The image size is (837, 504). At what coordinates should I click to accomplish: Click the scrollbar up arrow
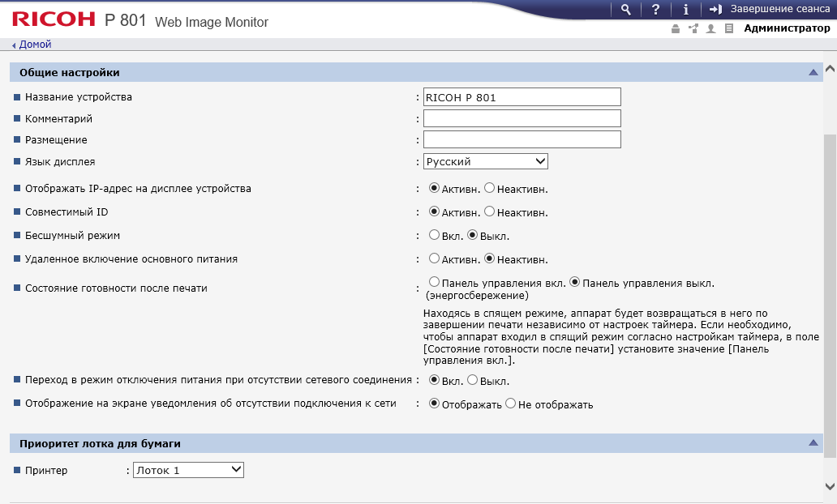830,69
